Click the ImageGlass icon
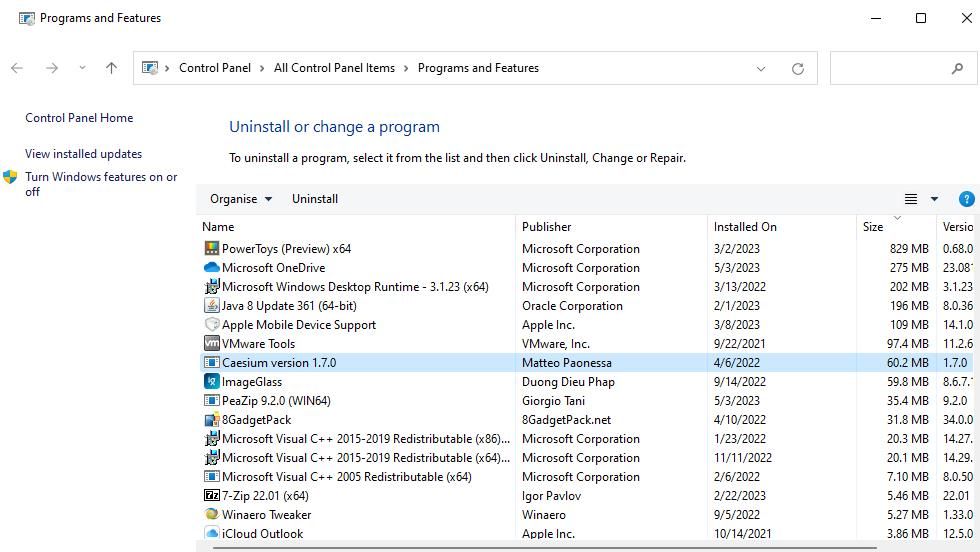This screenshot has height=552, width=980. 212,381
